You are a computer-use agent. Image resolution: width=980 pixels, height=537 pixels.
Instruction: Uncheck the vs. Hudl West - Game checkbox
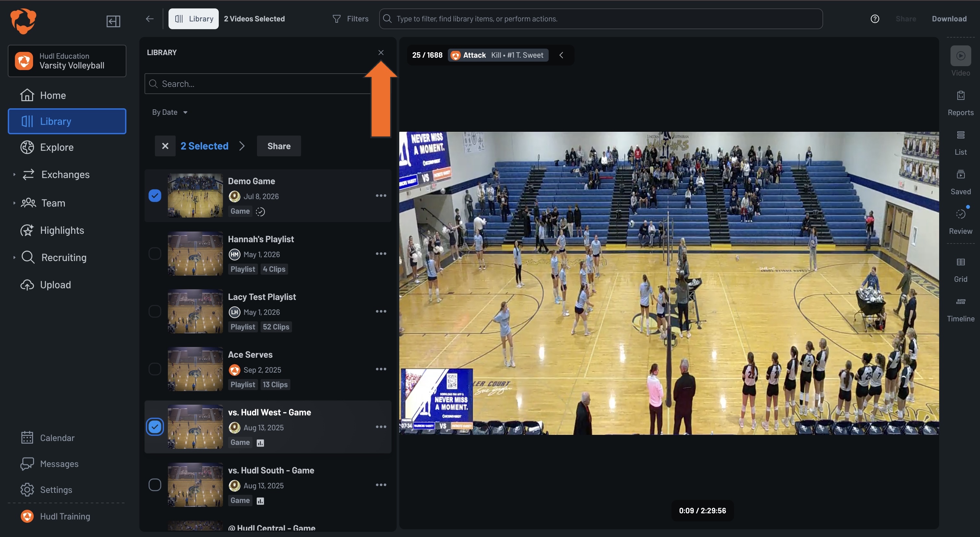pos(155,427)
